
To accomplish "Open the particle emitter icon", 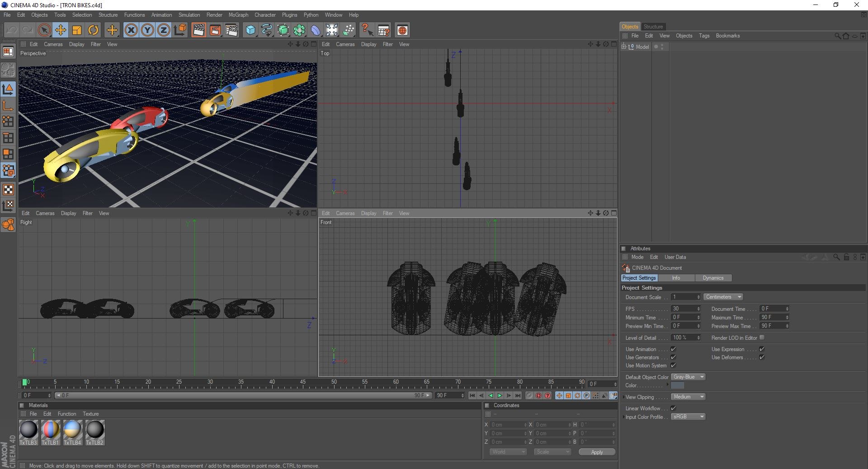I will 348,30.
